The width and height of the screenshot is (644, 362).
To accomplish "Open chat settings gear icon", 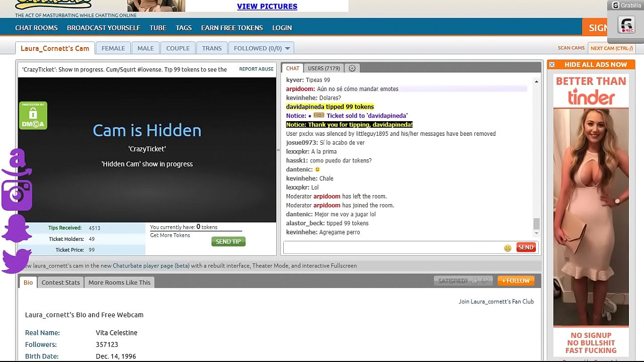I will [352, 68].
